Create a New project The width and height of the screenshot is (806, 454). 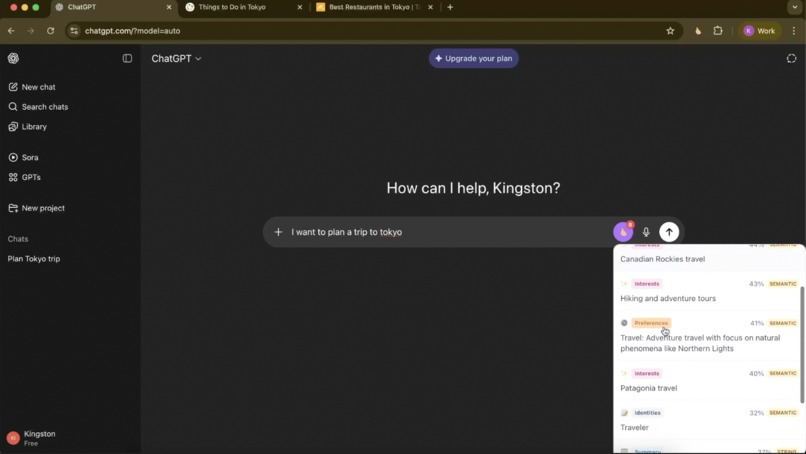pos(36,208)
